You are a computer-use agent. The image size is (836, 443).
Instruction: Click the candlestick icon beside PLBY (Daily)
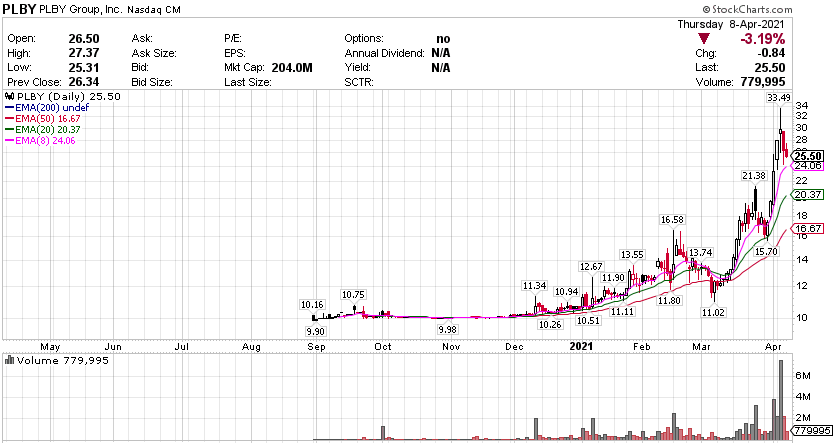tap(10, 96)
